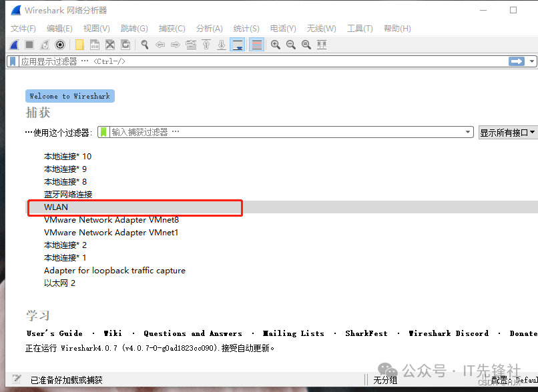Expand the display filter history dropdown
The height and width of the screenshot is (392, 538).
tap(532, 61)
